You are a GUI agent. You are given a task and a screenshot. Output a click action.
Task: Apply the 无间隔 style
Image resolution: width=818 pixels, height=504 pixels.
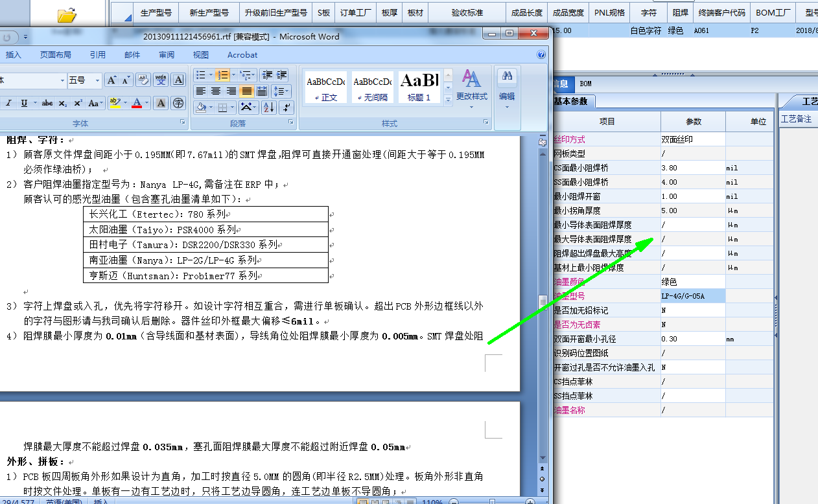pos(373,87)
